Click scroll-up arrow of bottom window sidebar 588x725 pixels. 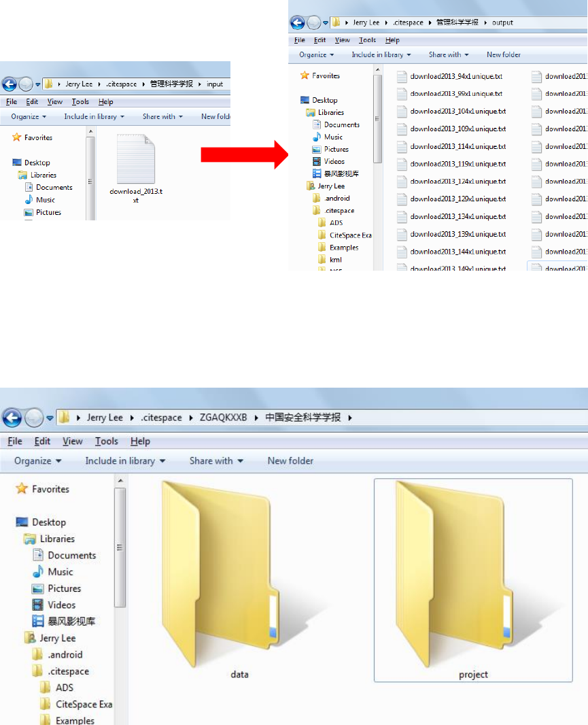[120, 481]
